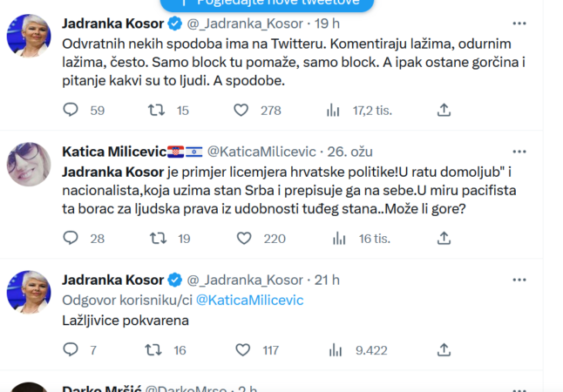This screenshot has width=563, height=392.
Task: Open Katica Milicevic's profile name link
Action: click(x=113, y=152)
